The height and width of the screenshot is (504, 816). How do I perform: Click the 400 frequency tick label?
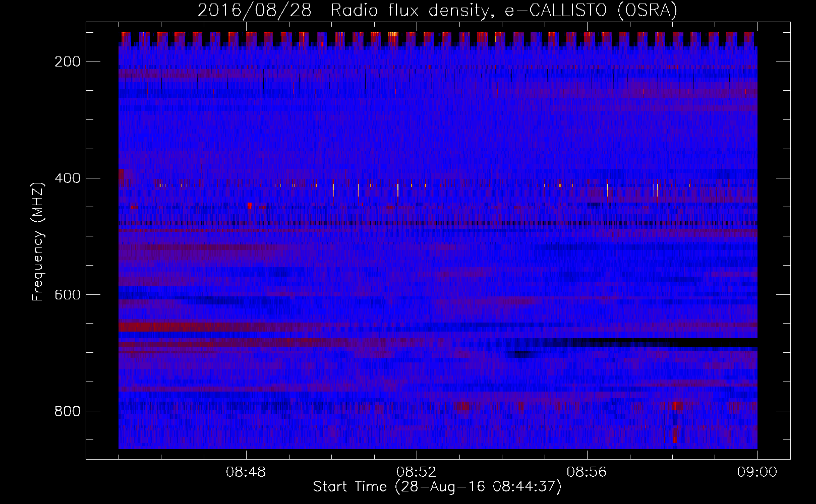(x=67, y=178)
